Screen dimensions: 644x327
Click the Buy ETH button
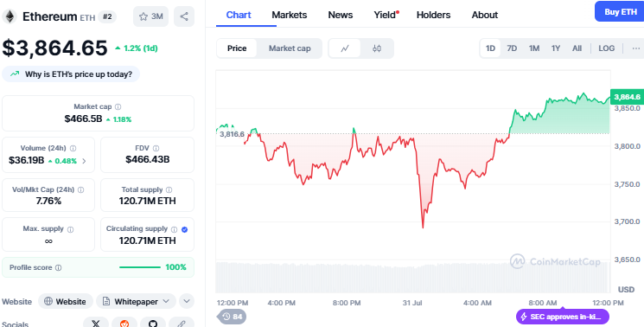tap(620, 12)
